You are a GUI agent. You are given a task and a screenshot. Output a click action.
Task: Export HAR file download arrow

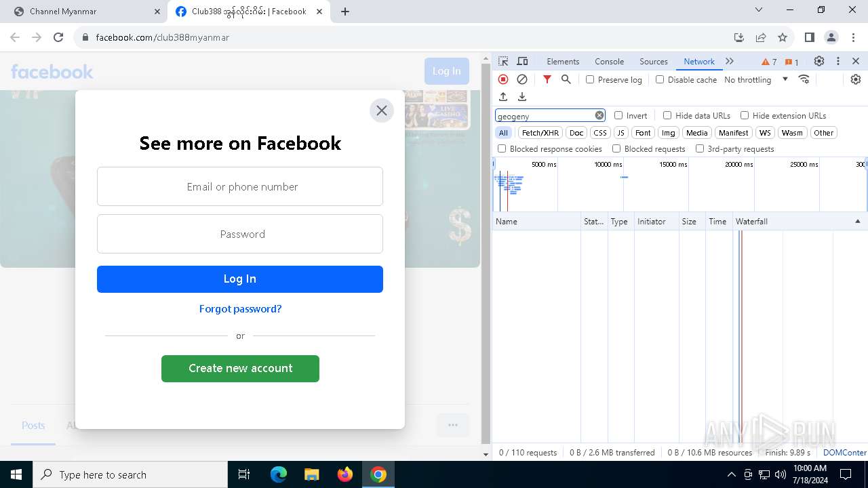tap(522, 97)
